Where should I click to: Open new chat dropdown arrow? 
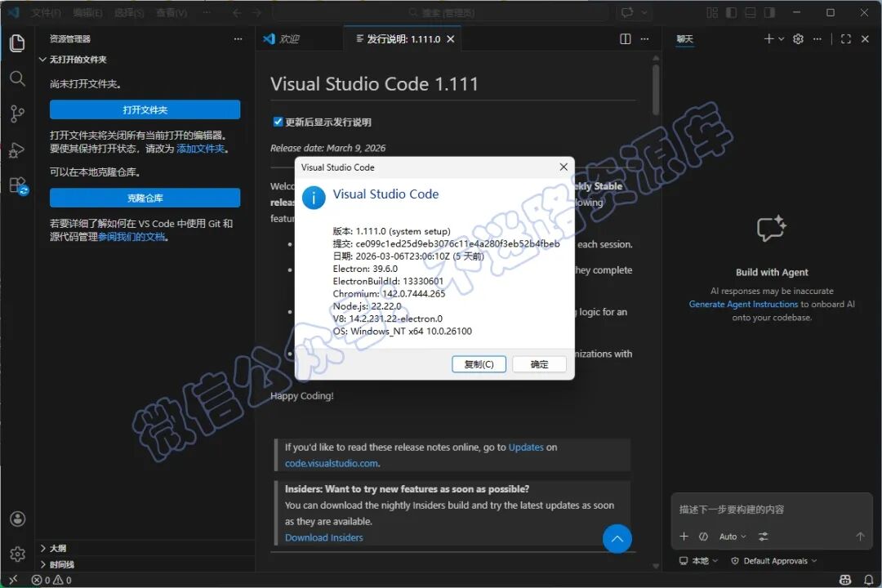pyautogui.click(x=782, y=39)
